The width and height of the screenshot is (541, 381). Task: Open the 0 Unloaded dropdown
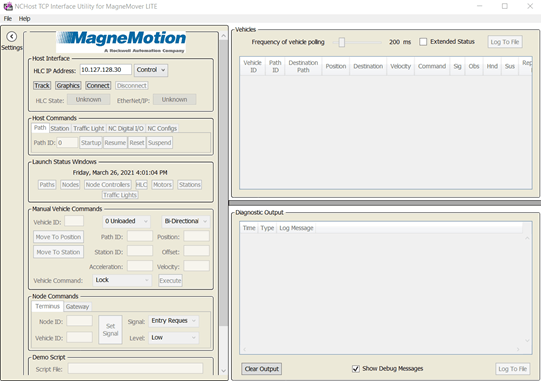pos(126,221)
